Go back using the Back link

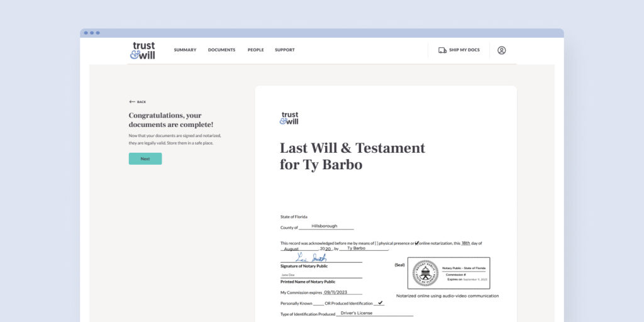(x=137, y=102)
